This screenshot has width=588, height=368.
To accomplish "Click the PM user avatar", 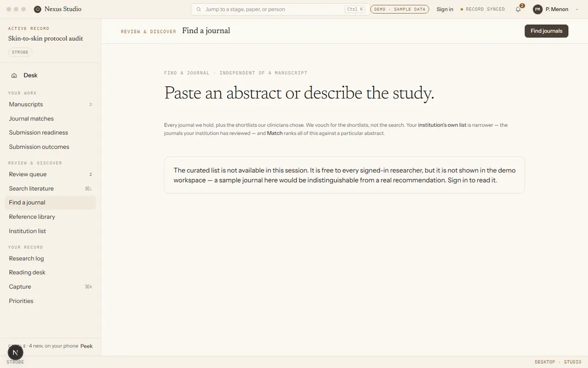I will click(x=537, y=9).
